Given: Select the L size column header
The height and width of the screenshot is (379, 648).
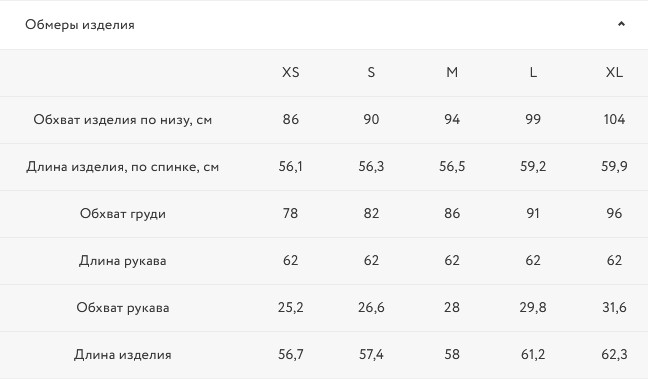Looking at the screenshot, I should [x=533, y=72].
